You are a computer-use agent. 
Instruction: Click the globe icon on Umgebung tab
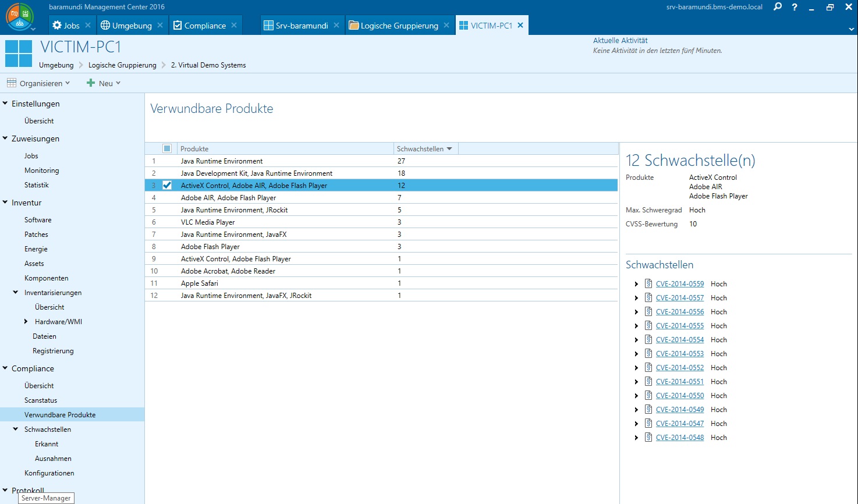pyautogui.click(x=105, y=25)
